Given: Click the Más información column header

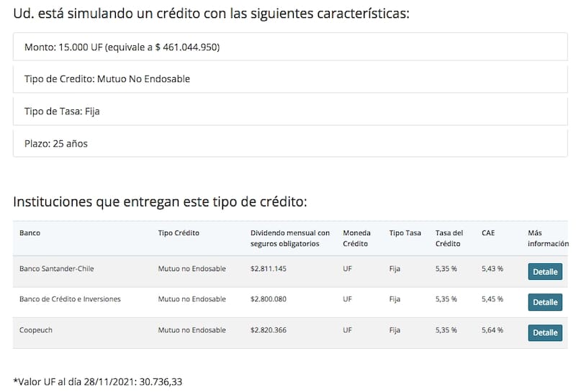Looking at the screenshot, I should click(547, 238).
